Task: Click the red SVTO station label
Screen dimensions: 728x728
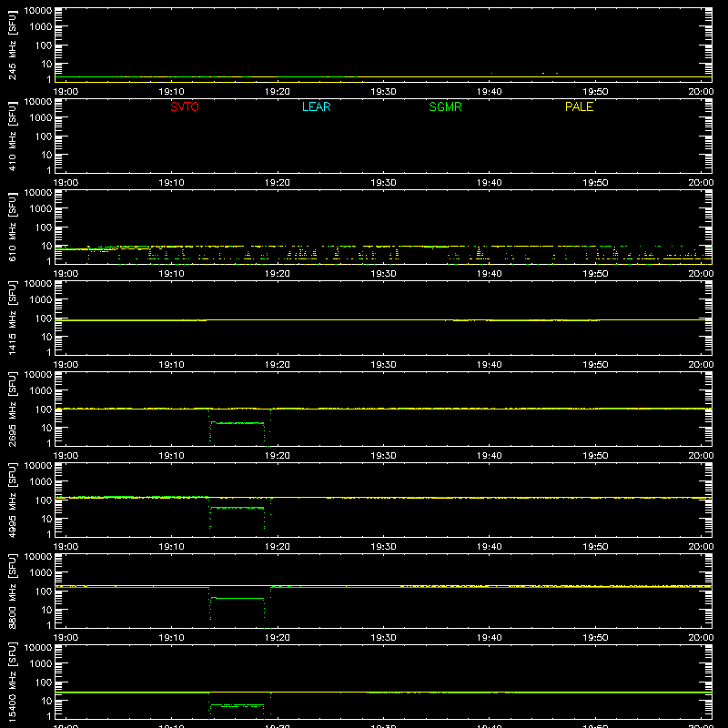Action: [x=185, y=106]
